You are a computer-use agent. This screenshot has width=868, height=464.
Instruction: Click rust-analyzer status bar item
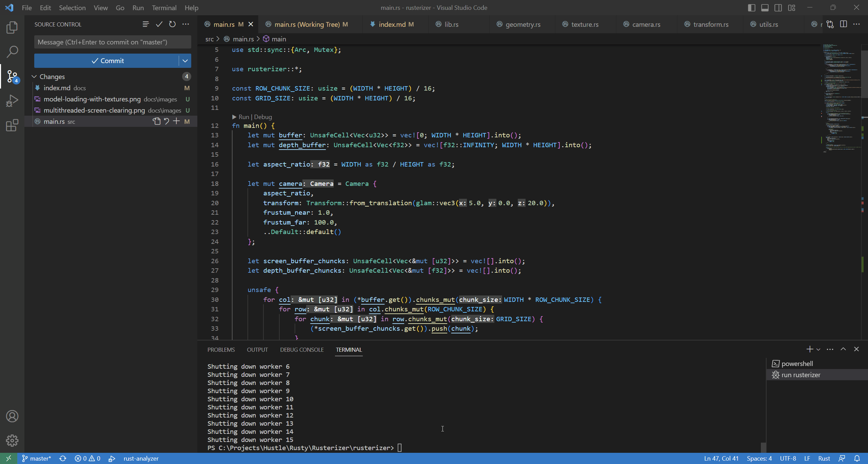[141, 459]
